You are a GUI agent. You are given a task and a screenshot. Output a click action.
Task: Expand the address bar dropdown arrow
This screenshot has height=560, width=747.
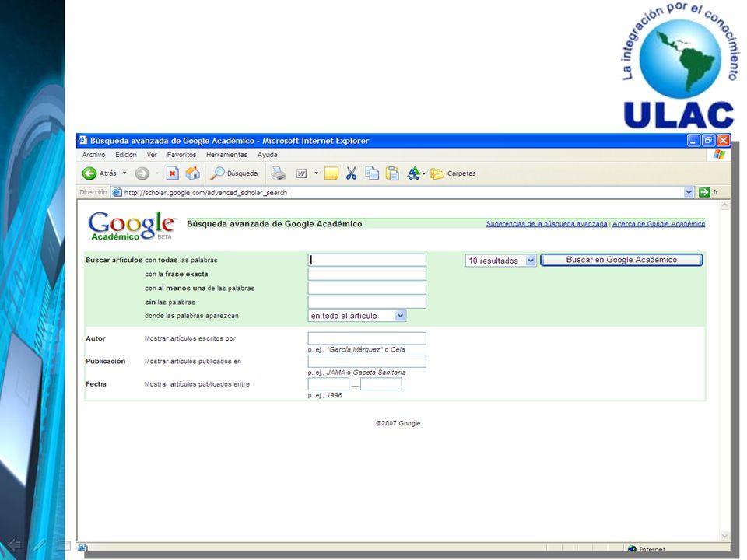pos(689,192)
